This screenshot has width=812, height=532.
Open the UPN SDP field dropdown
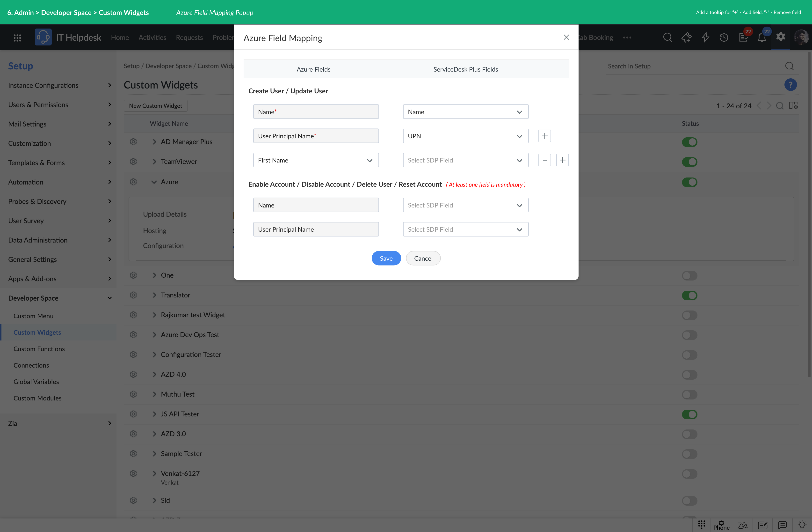[x=465, y=136]
